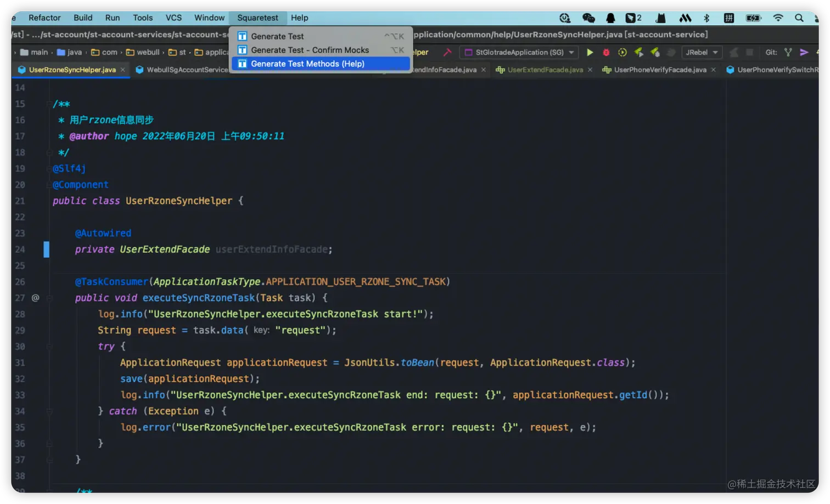Click the main folder breadcrumb
This screenshot has height=504, width=830.
34,53
